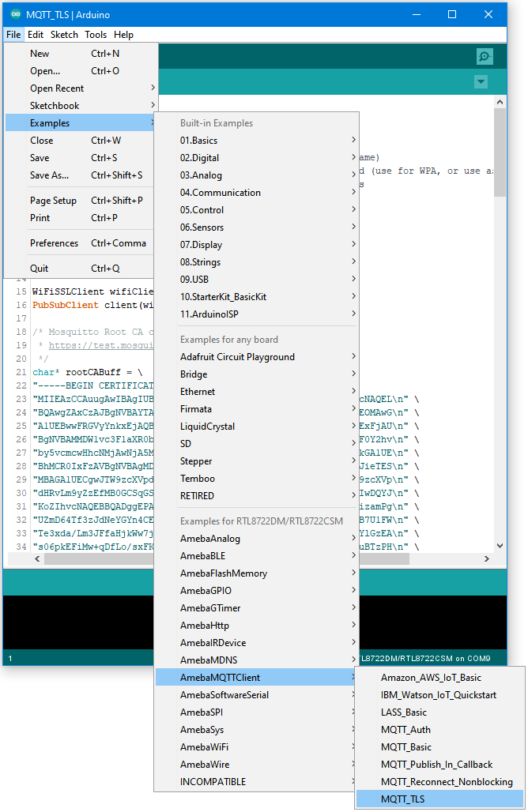Screen dimensions: 528x812
Task: Choose Close in File menu
Action: point(81,141)
